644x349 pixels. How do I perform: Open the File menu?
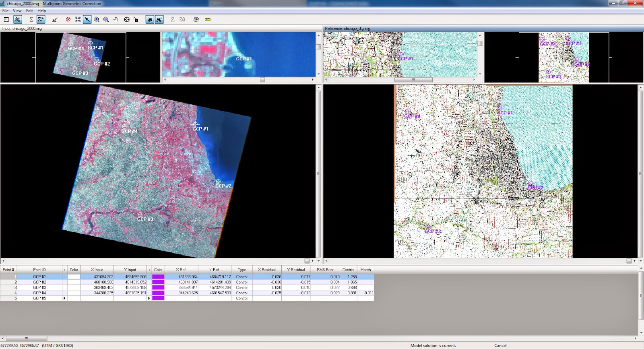(x=5, y=11)
